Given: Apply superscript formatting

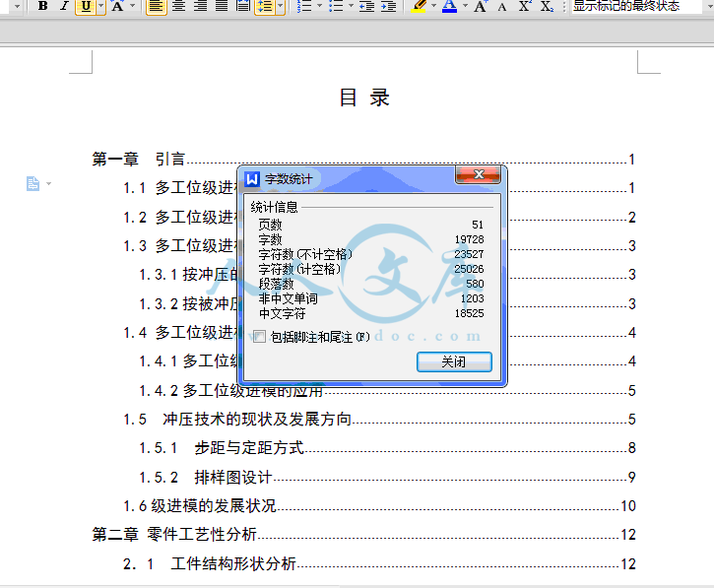Looking at the screenshot, I should click(x=525, y=6).
